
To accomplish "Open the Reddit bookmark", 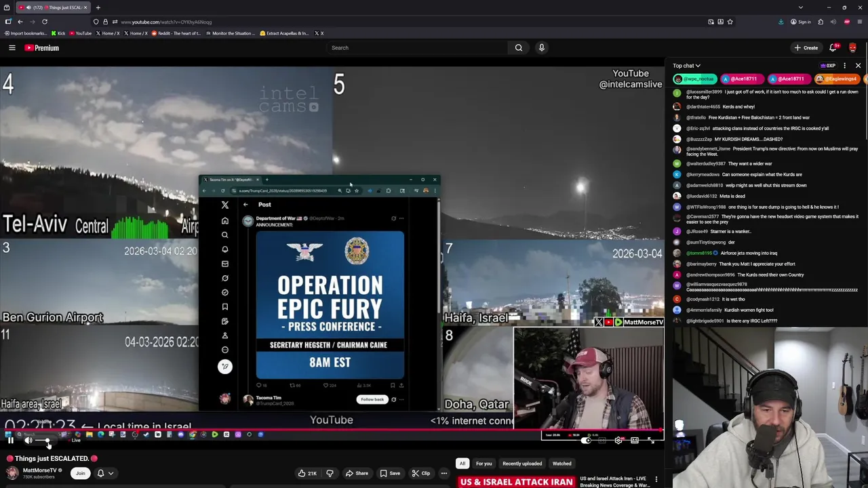I will (176, 33).
